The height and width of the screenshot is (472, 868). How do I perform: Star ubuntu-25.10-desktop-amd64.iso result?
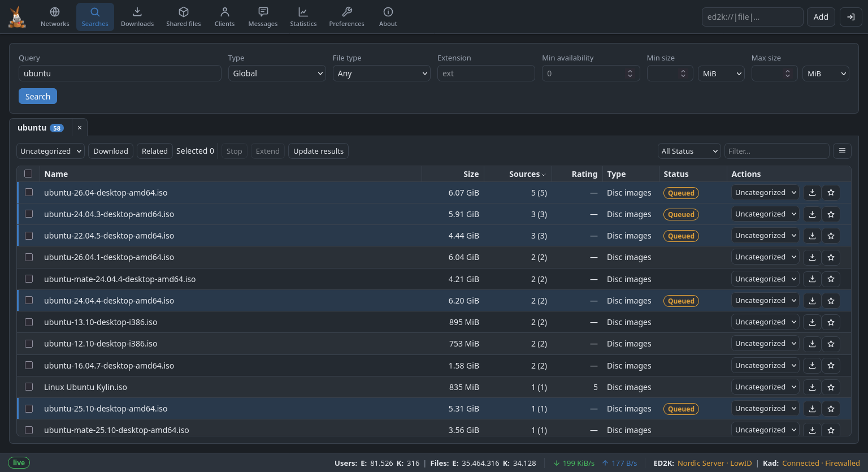click(831, 409)
